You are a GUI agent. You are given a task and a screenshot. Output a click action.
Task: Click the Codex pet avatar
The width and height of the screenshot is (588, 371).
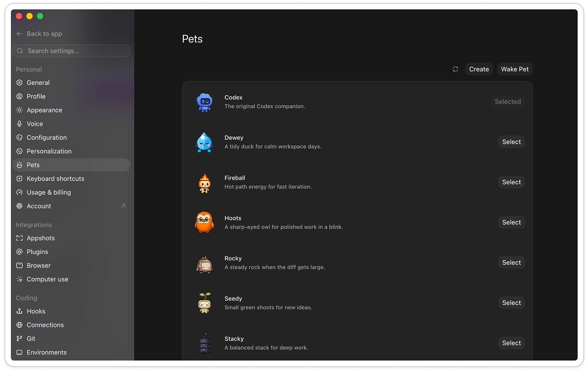[204, 102]
